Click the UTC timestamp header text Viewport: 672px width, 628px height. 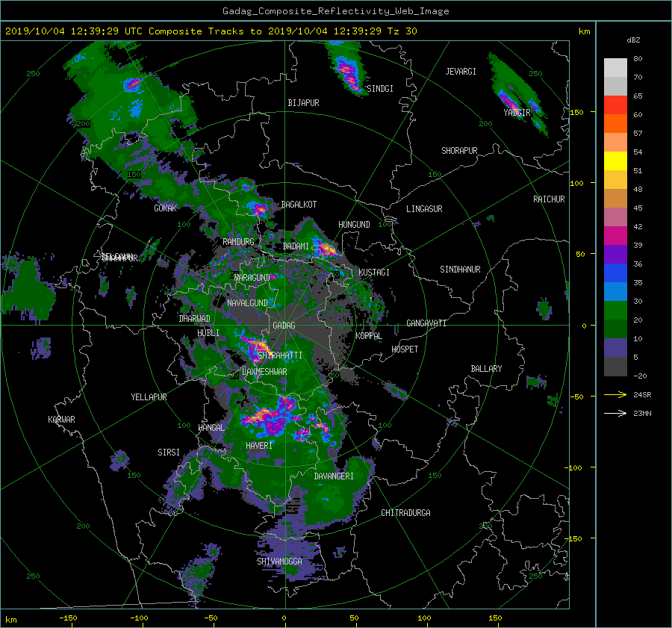pos(211,31)
